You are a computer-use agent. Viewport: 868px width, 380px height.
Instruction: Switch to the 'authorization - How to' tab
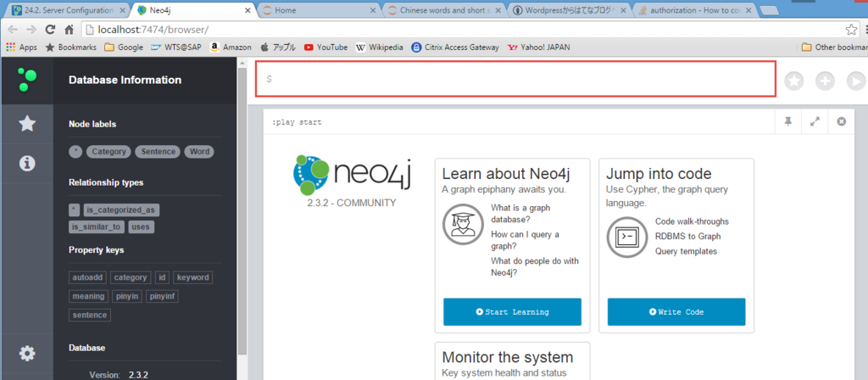695,10
